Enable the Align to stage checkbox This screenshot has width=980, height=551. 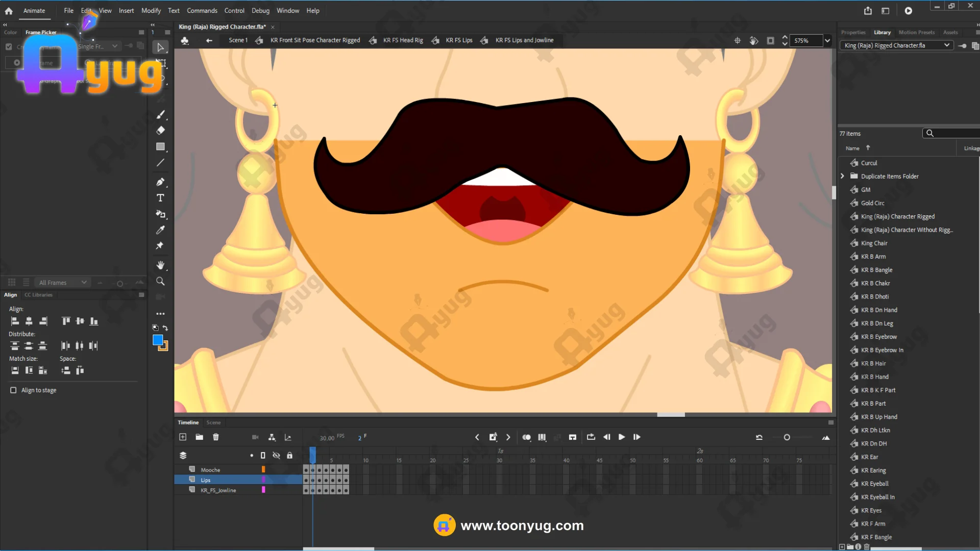point(13,390)
